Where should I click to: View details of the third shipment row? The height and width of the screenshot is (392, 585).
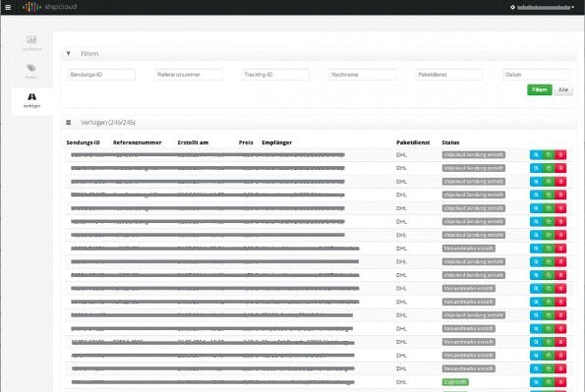click(536, 182)
